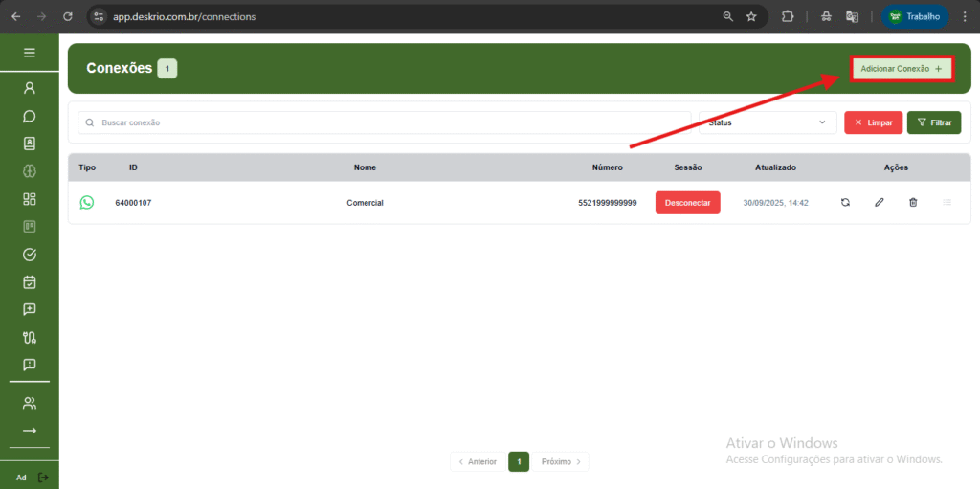Image resolution: width=980 pixels, height=489 pixels.
Task: Click the Buscar conexão search field
Action: click(x=383, y=122)
